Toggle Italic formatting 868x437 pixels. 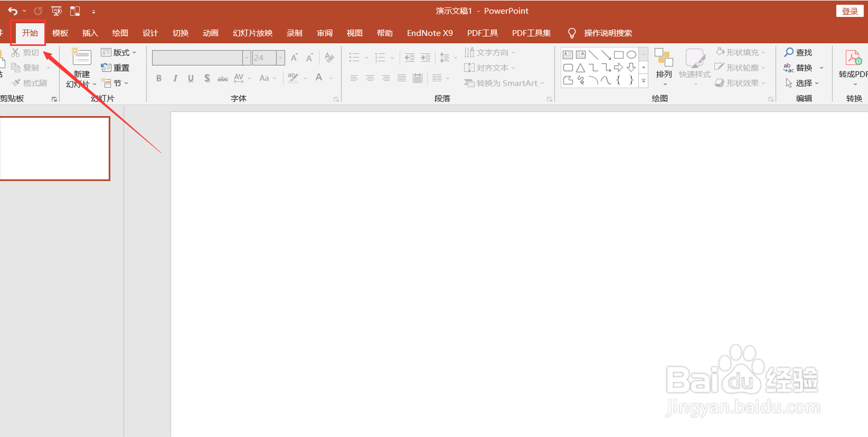175,78
